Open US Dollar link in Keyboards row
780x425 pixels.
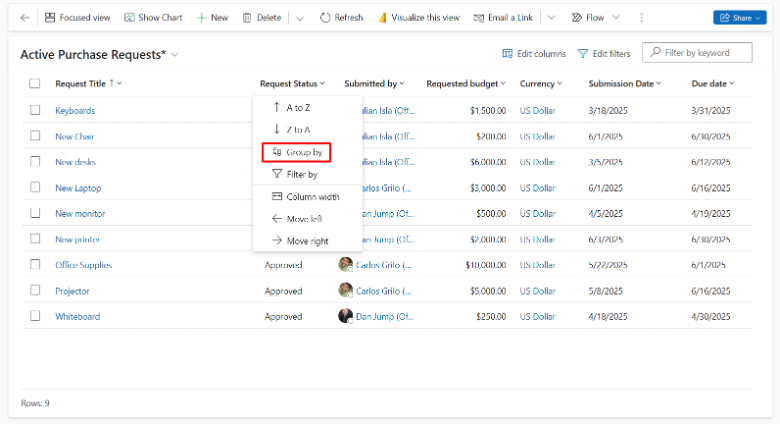tap(538, 110)
